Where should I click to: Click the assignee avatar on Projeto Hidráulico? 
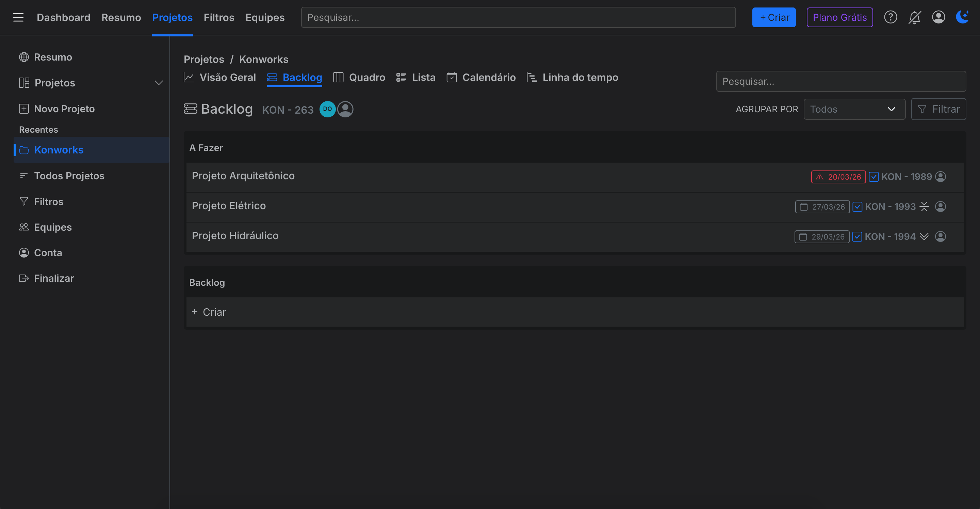click(x=941, y=236)
